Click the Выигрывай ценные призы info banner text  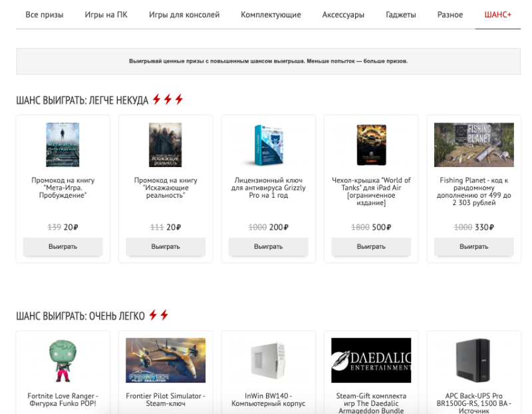coord(269,61)
